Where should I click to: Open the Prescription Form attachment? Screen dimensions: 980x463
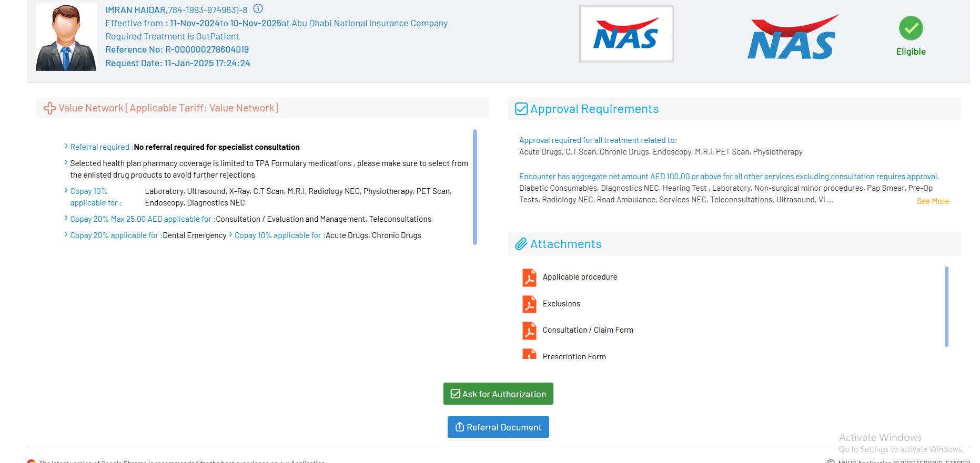click(574, 356)
